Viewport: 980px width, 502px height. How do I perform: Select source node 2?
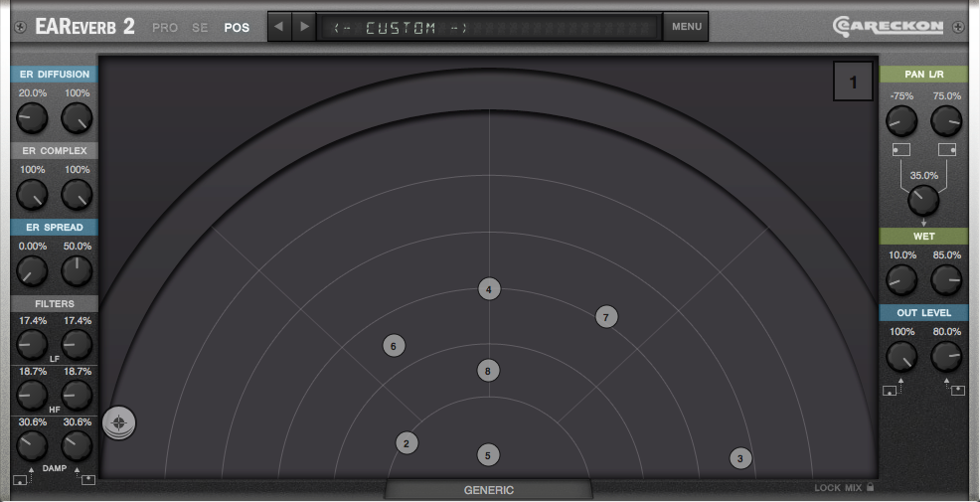coord(407,443)
